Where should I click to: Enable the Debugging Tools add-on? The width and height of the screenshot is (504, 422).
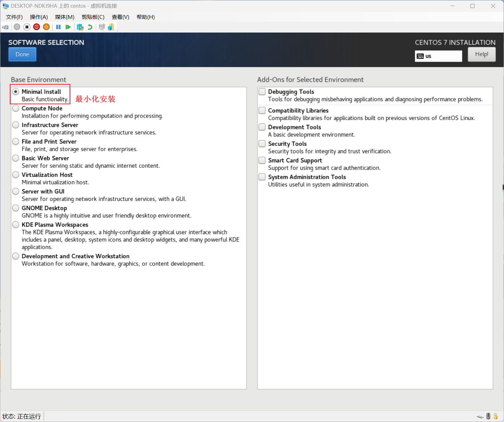(x=262, y=91)
